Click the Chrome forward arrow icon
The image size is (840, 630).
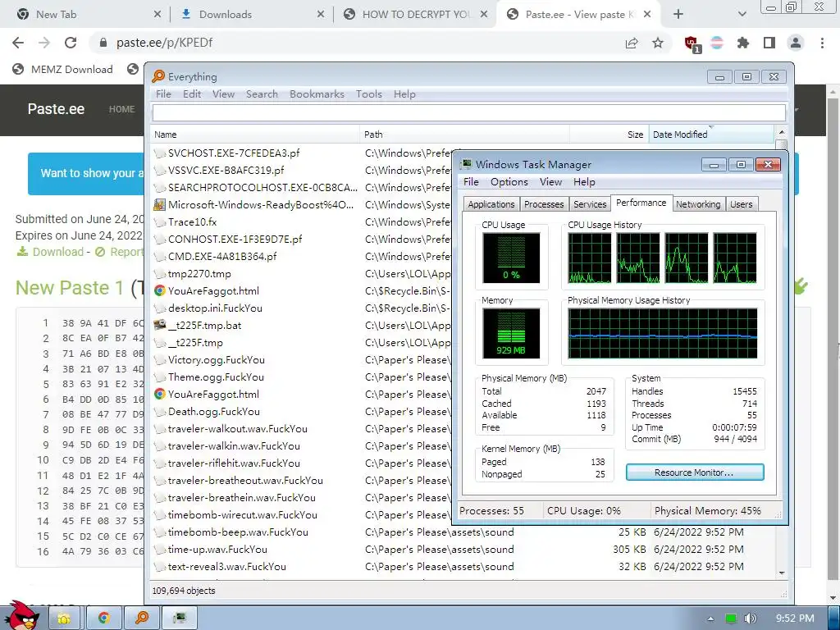coord(44,43)
